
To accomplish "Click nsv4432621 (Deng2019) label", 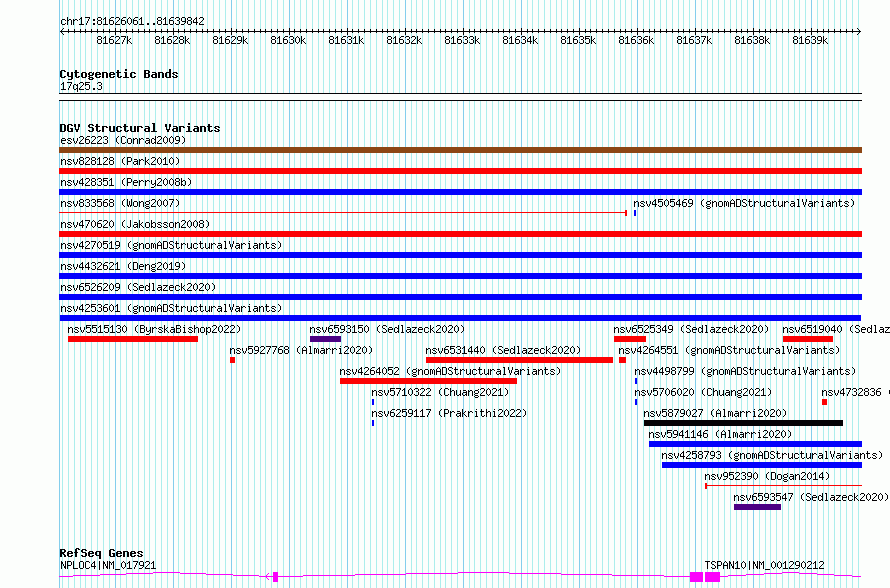I will (123, 266).
